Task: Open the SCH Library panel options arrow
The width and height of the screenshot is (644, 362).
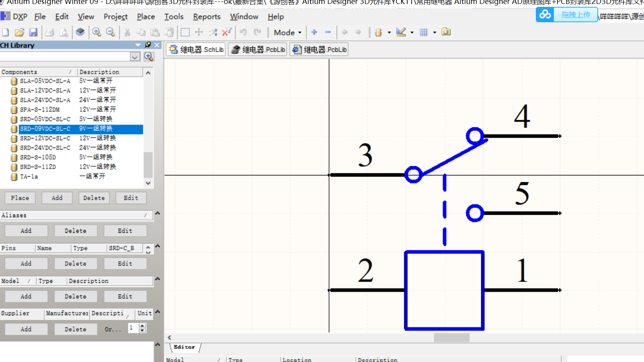Action: coord(138,45)
